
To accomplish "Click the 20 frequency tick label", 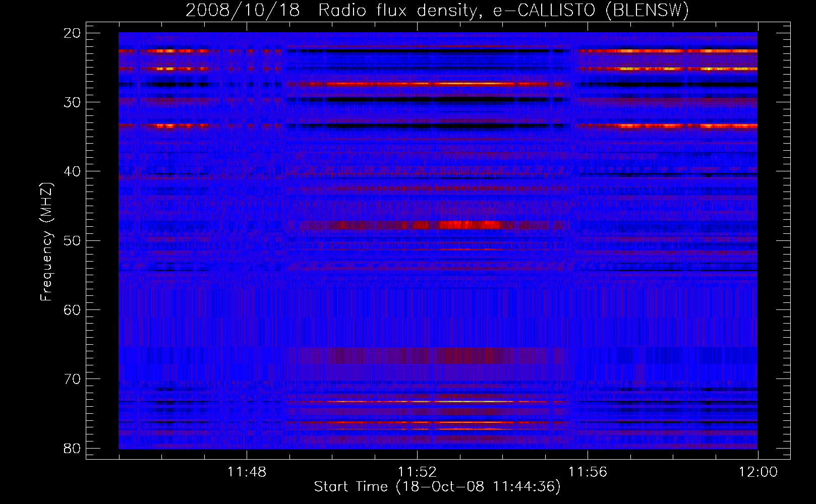I will tap(73, 33).
